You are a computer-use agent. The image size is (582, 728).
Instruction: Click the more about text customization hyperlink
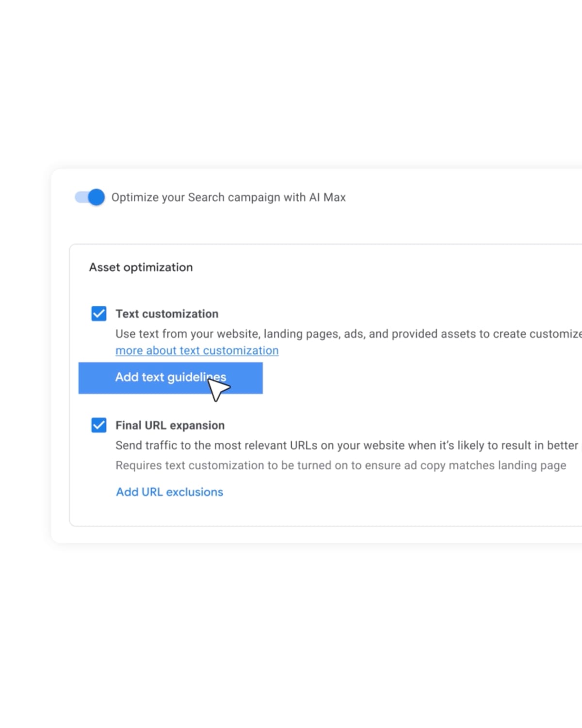pyautogui.click(x=196, y=350)
